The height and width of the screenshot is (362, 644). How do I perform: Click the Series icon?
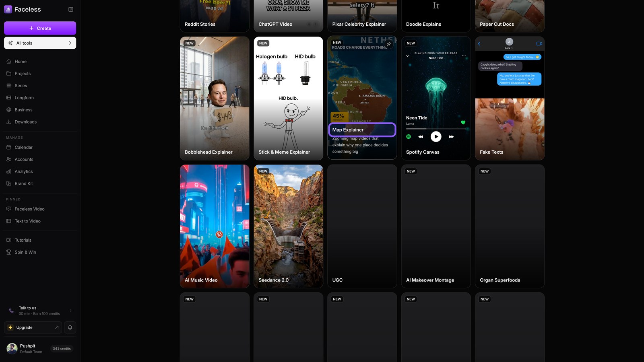(x=9, y=86)
